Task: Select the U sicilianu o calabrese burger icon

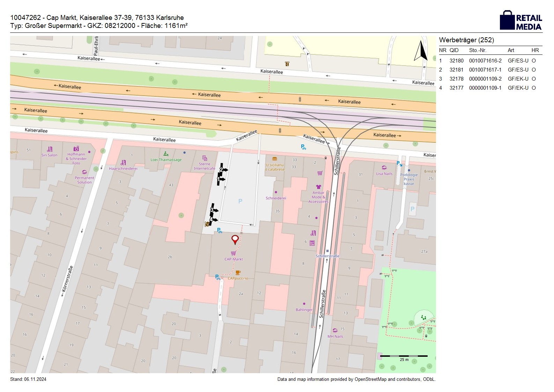Action: tap(275, 159)
